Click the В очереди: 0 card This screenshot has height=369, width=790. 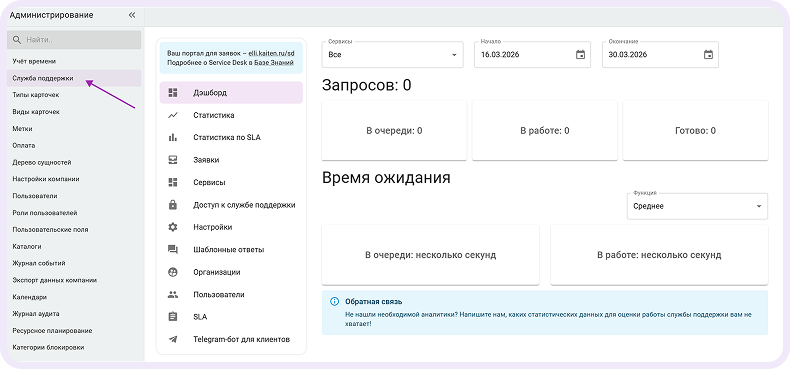point(394,131)
